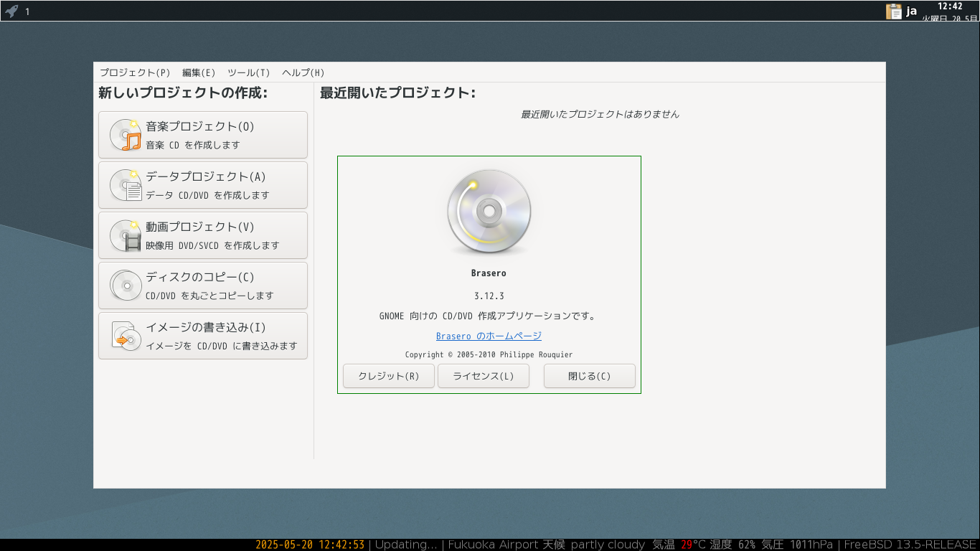Click the ja input method indicator
The width and height of the screenshot is (980, 551).
912,11
